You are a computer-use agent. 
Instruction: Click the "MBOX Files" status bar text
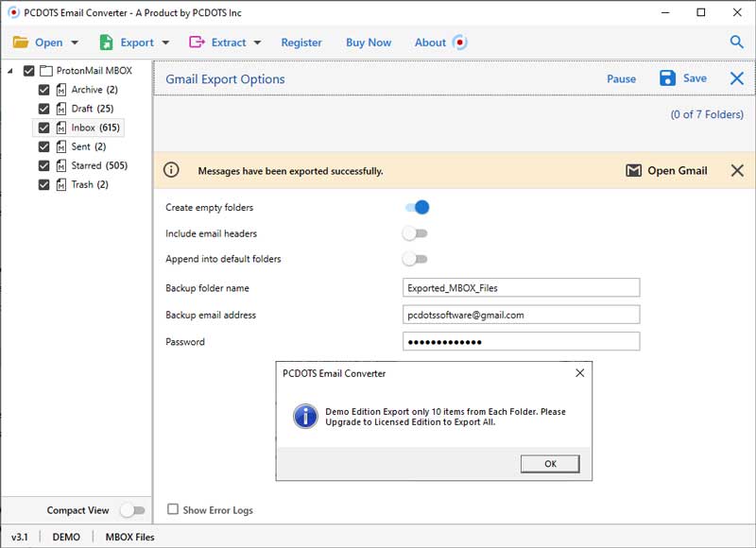pos(130,537)
